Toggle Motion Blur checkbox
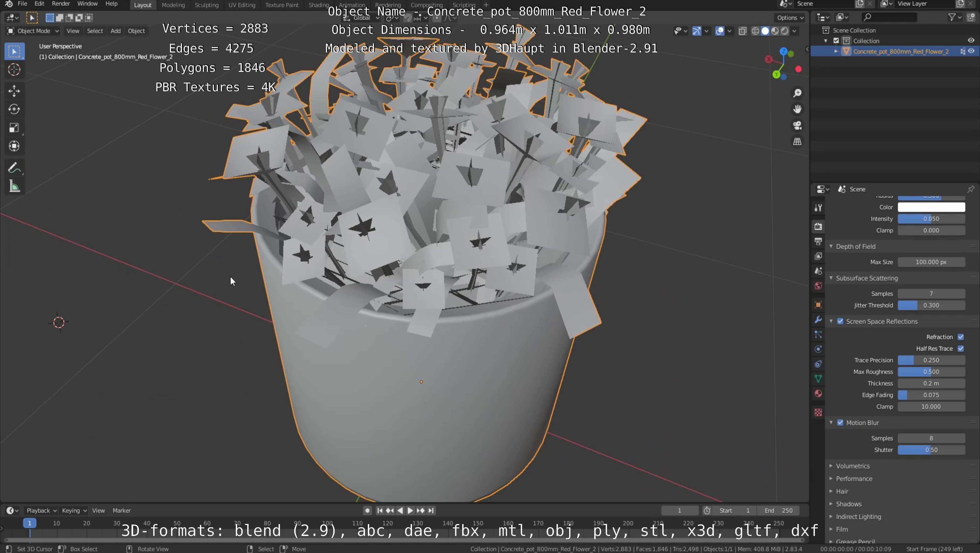Screen dimensions: 980x553 (x=840, y=423)
